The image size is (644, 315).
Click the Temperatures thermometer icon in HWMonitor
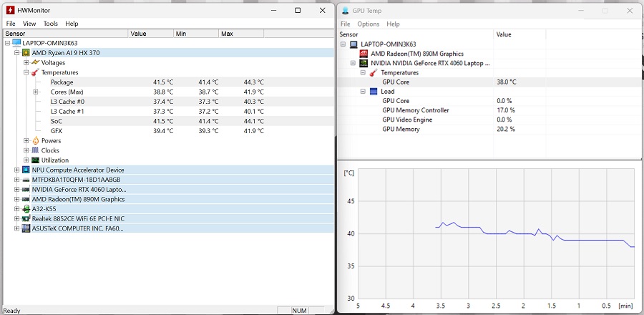[35, 72]
